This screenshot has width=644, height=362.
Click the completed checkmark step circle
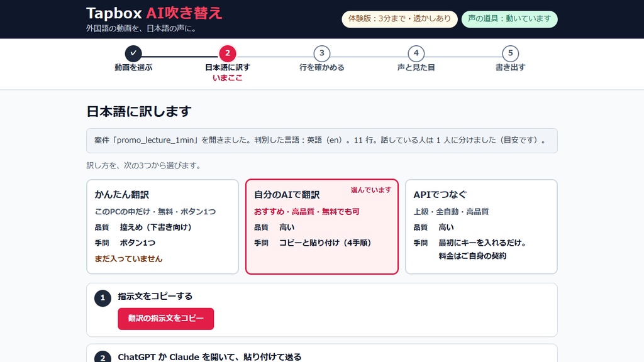[133, 53]
